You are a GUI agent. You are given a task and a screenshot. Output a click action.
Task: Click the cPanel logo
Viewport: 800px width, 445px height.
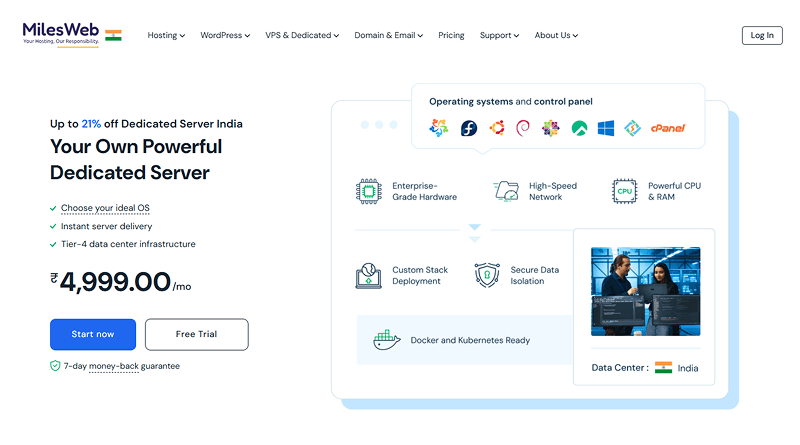[x=667, y=128]
